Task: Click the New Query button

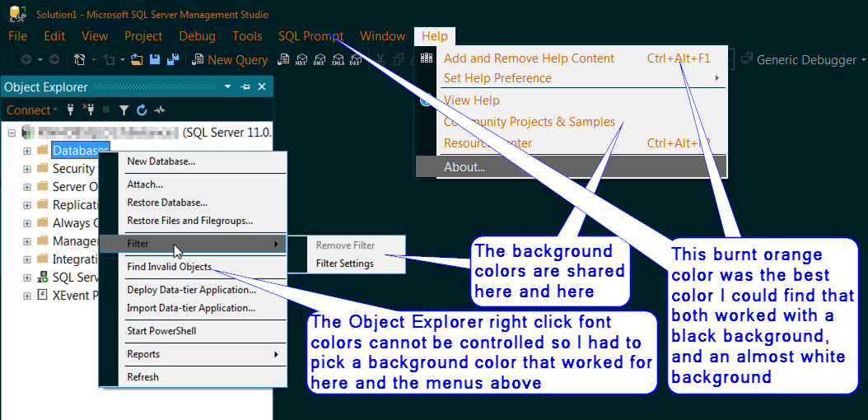Action: click(230, 60)
